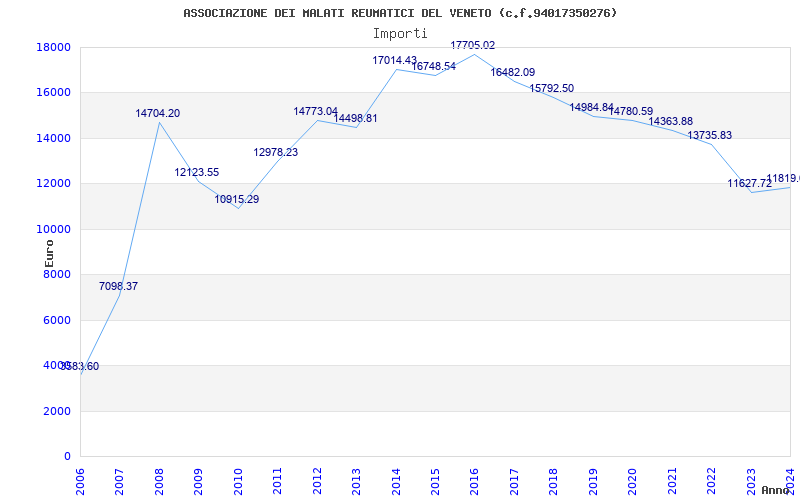Click the Euro y-axis title
The height and width of the screenshot is (500, 800).
(x=49, y=252)
